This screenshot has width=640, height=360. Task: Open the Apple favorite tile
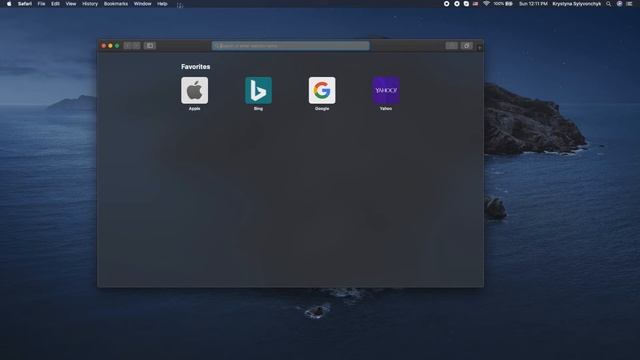coord(195,90)
